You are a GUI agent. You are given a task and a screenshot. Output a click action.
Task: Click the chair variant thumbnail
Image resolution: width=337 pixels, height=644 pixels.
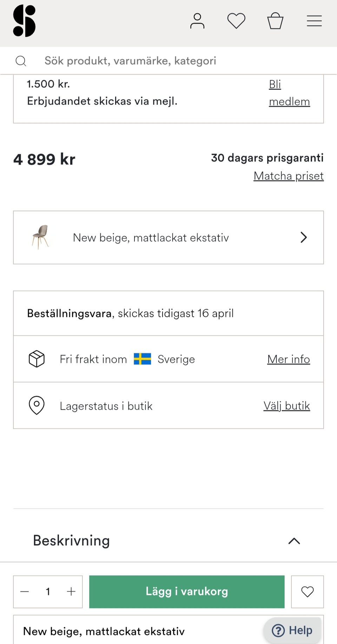click(x=40, y=237)
